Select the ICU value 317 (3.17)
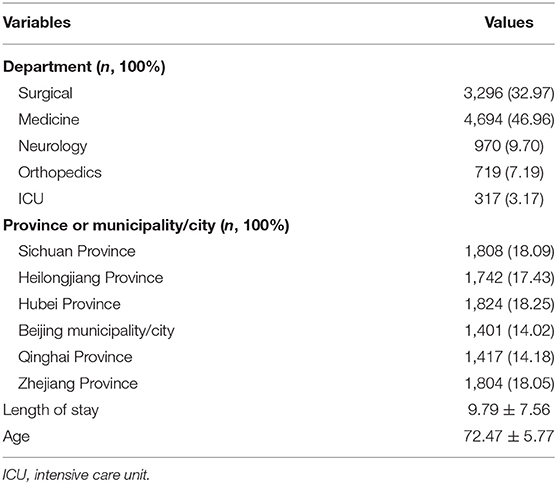The image size is (557, 484). [509, 199]
